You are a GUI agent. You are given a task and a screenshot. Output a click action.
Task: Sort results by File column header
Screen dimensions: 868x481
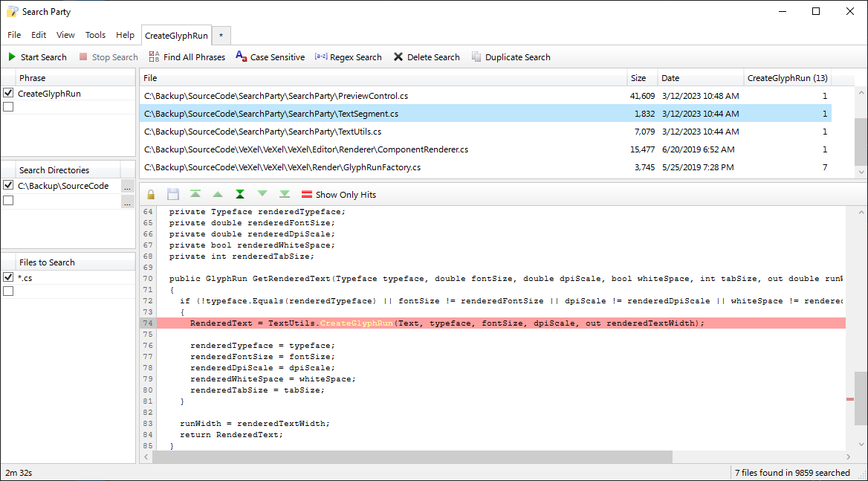383,78
